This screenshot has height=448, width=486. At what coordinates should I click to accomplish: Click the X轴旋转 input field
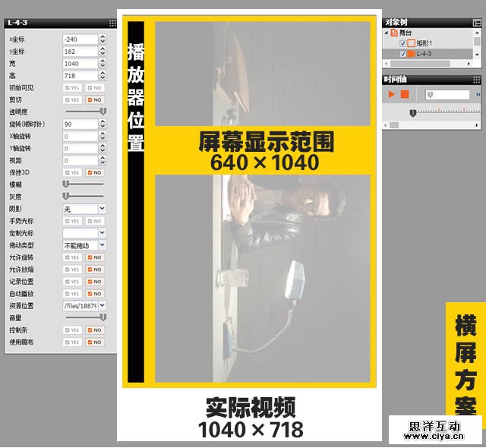point(80,137)
